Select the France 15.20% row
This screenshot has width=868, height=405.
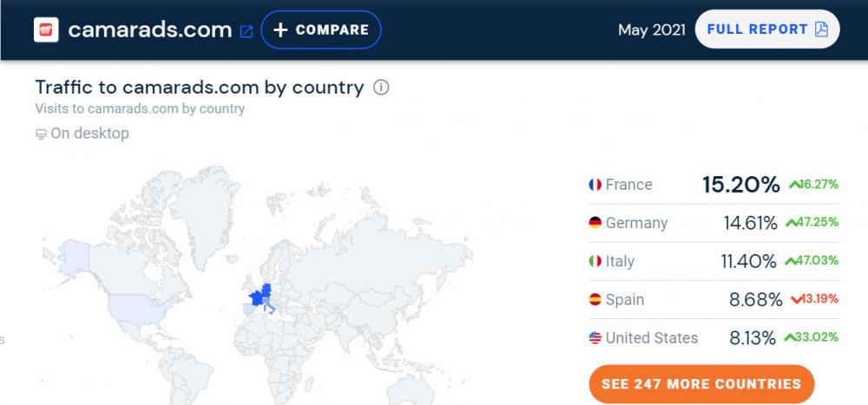click(x=713, y=185)
